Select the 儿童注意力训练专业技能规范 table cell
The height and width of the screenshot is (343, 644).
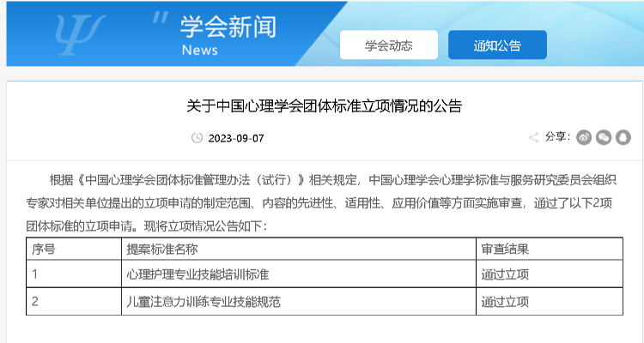(x=204, y=301)
